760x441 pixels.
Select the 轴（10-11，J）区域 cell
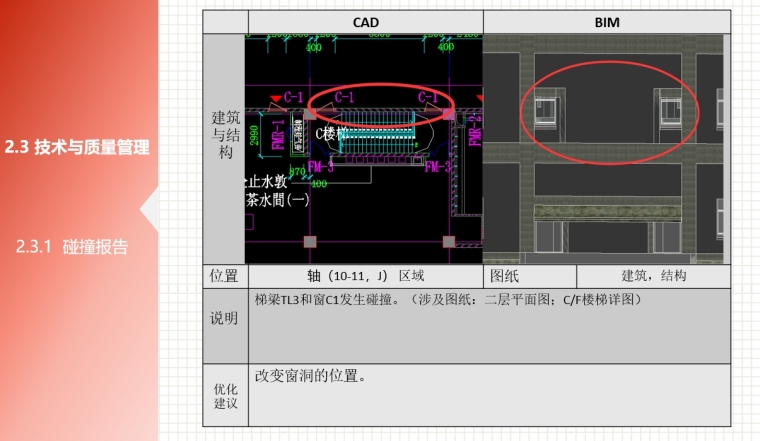tap(365, 275)
